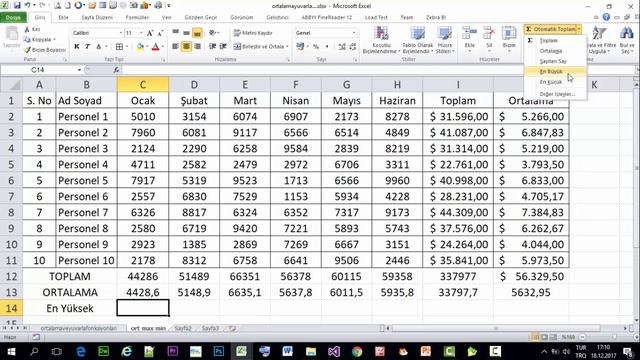The image size is (640, 360).
Task: Toggle bold K formatting
Action: [77, 47]
